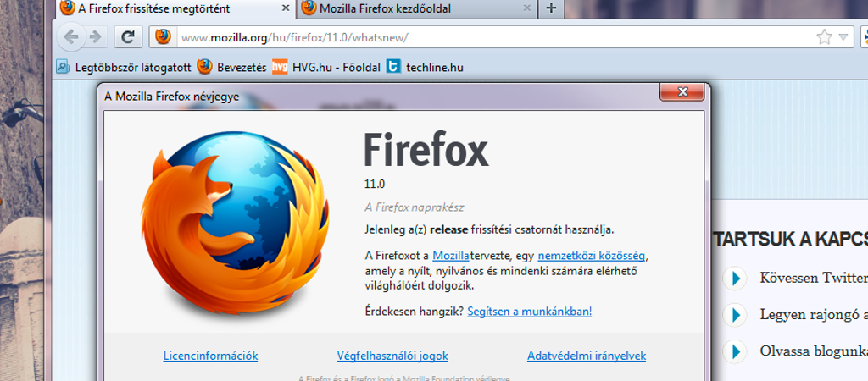
Task: Click 'A Firefox naprakész' status text
Action: coord(414,207)
